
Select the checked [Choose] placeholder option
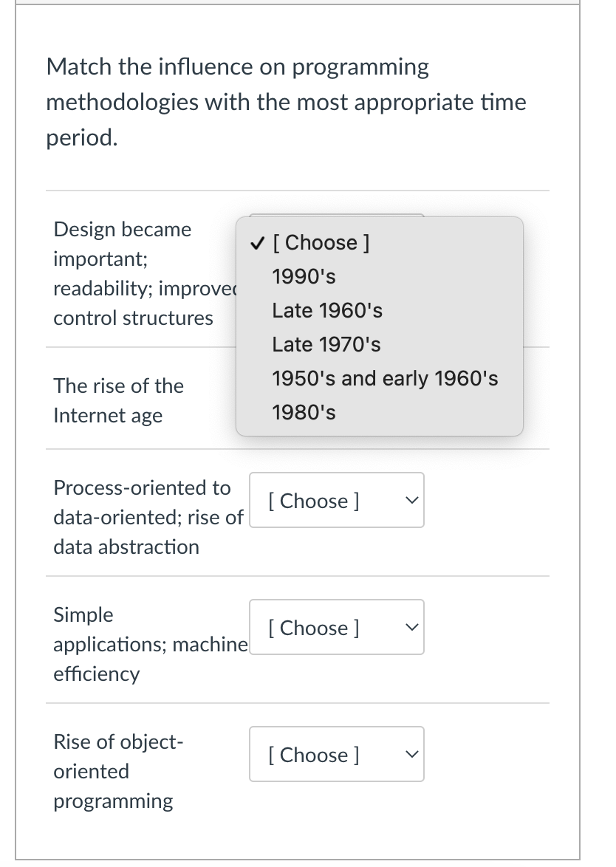tap(321, 243)
